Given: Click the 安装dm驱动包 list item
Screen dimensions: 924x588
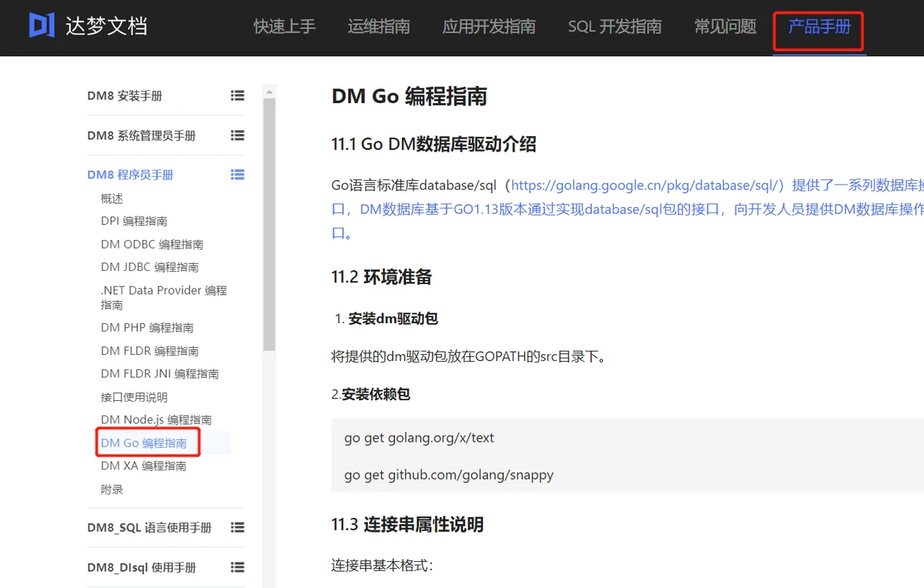Looking at the screenshot, I should pyautogui.click(x=393, y=319).
